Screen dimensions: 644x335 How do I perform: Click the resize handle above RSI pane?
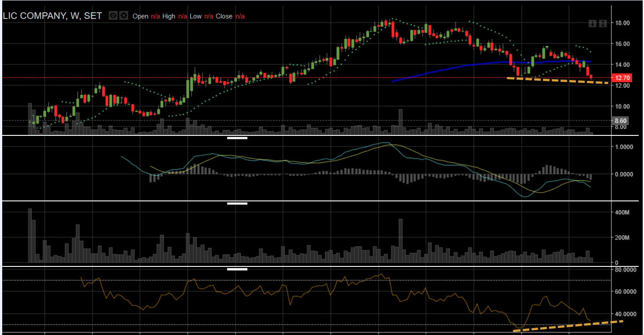[237, 269]
